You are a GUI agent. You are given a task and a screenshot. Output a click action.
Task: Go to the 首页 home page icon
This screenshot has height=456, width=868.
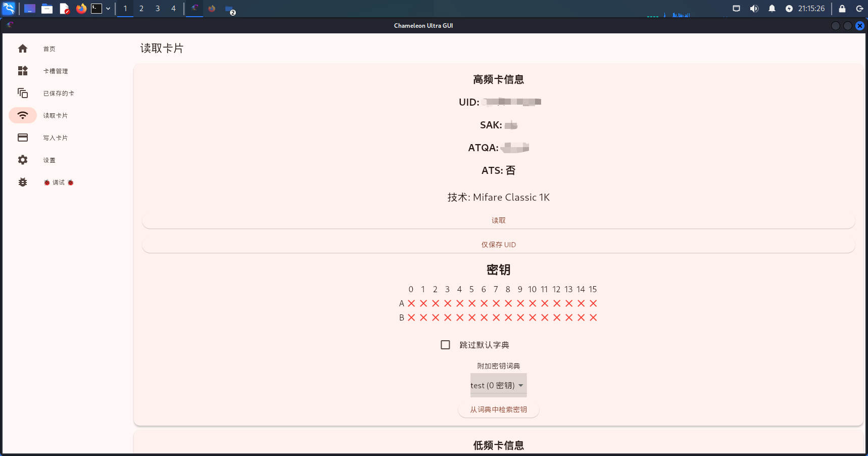click(23, 49)
